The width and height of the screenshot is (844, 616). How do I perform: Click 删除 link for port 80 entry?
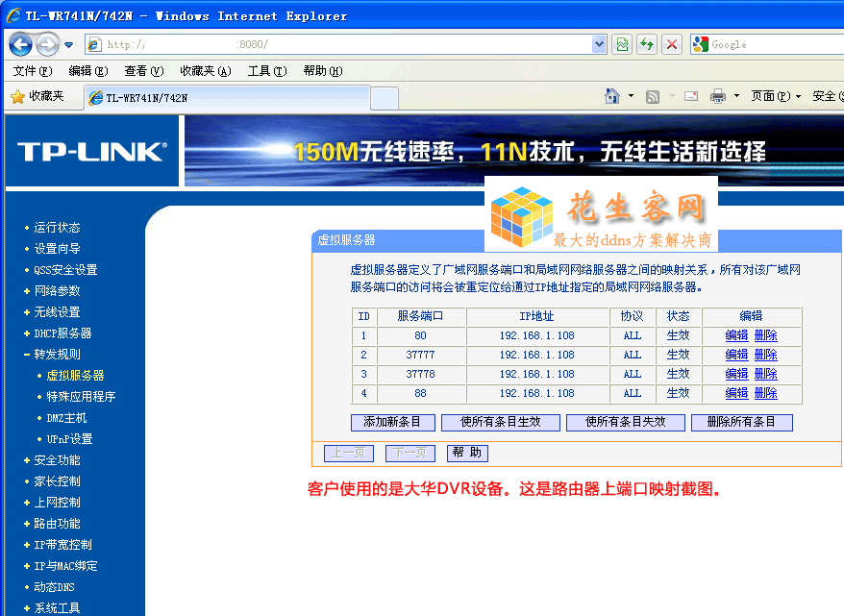pyautogui.click(x=765, y=335)
